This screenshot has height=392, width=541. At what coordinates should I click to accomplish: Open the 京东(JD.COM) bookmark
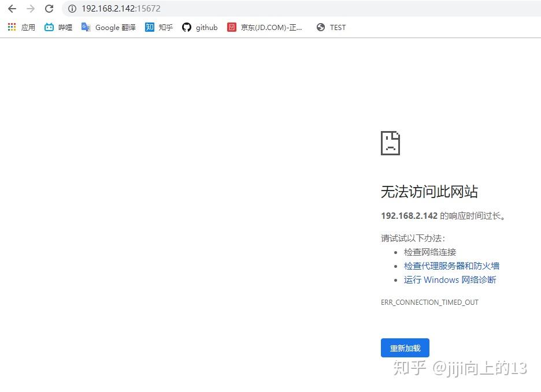(x=270, y=27)
